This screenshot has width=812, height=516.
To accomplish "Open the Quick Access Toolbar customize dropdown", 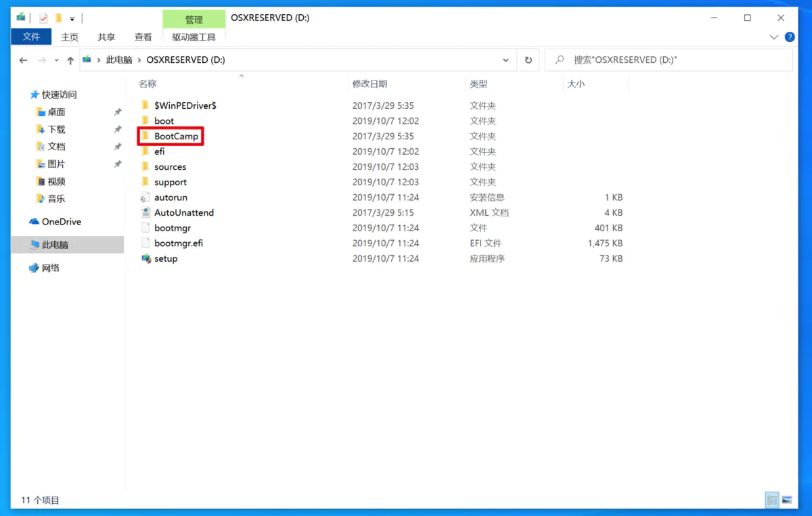I will [x=72, y=19].
